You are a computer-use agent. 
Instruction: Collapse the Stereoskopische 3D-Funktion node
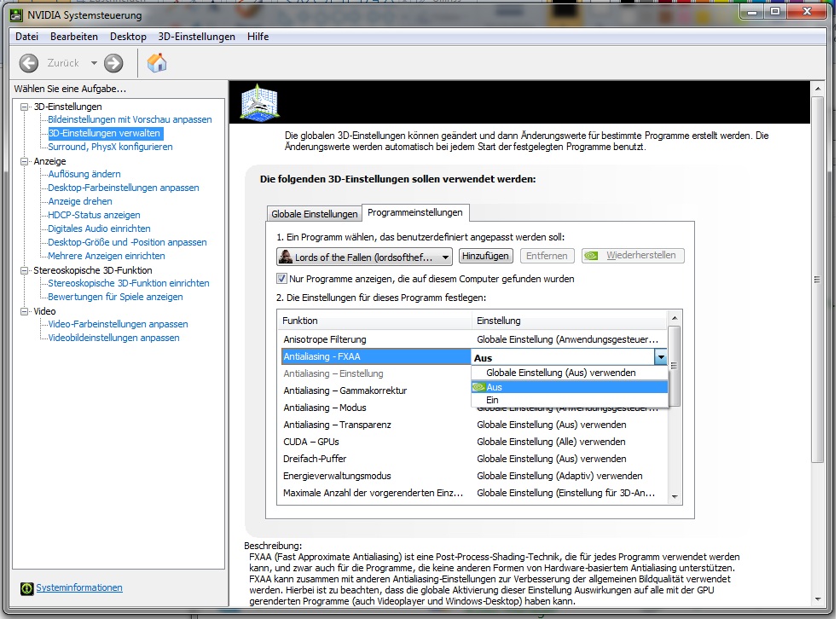pyautogui.click(x=24, y=270)
